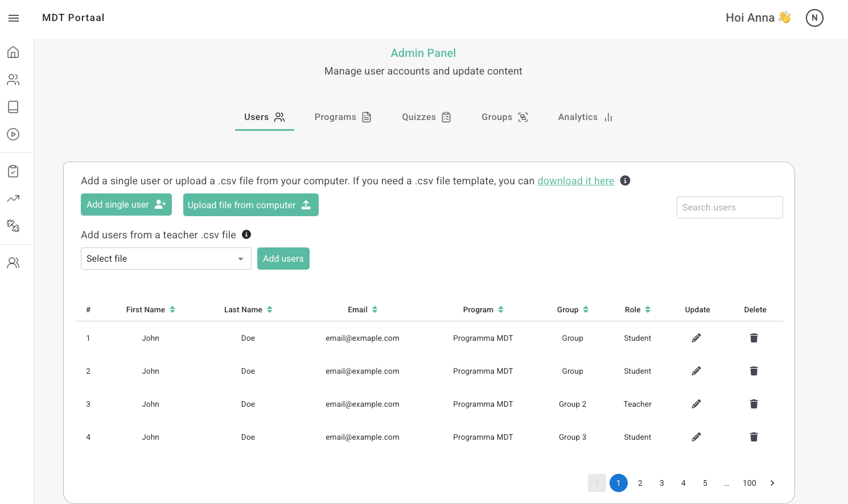Sort table by Email column
This screenshot has height=504, width=848.
pyautogui.click(x=374, y=309)
